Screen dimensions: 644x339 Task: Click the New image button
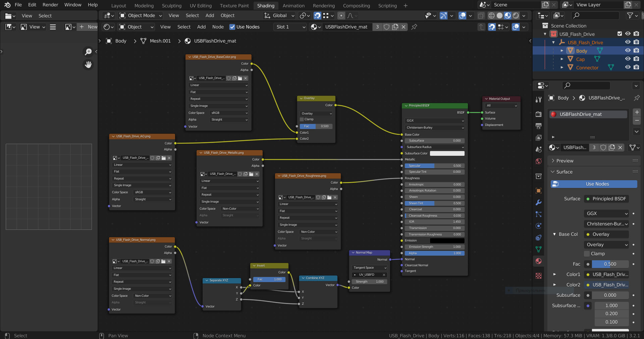(88, 27)
